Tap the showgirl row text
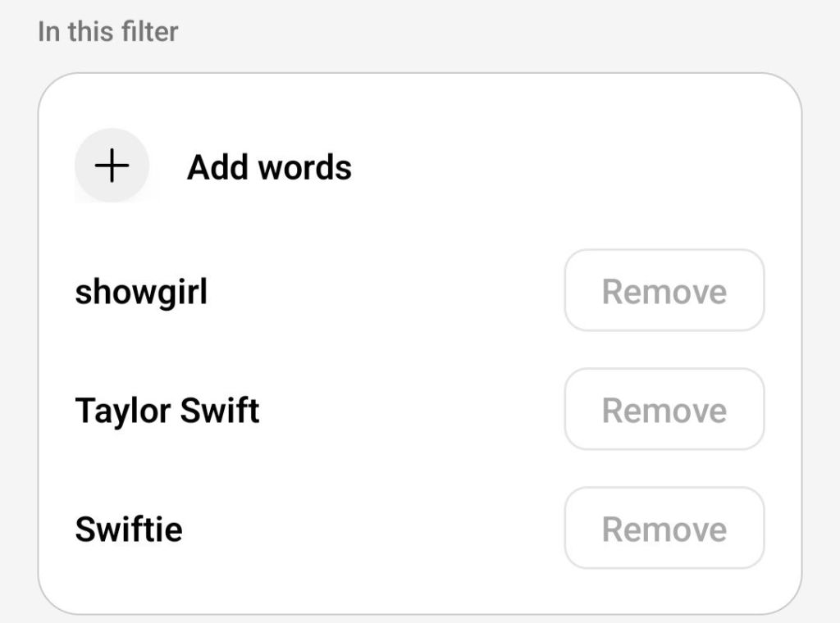This screenshot has height=623, width=840. (141, 292)
